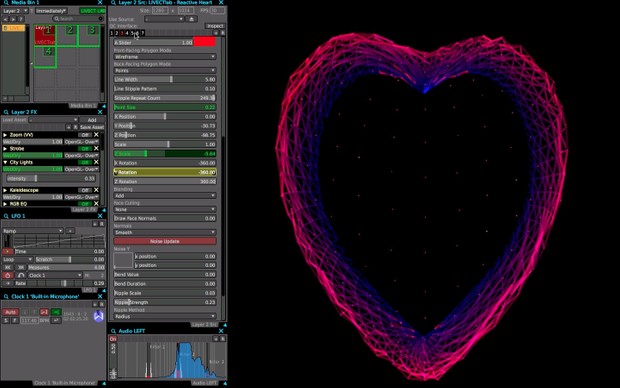Viewport: 620px width, 388px height.
Task: Click the Media Bin 1 magnifier icon
Action: (6, 2)
